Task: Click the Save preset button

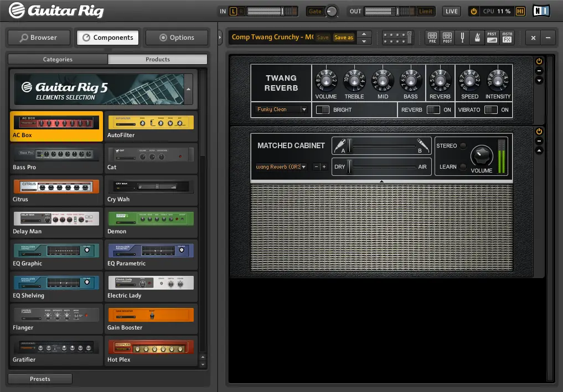Action: pyautogui.click(x=322, y=37)
